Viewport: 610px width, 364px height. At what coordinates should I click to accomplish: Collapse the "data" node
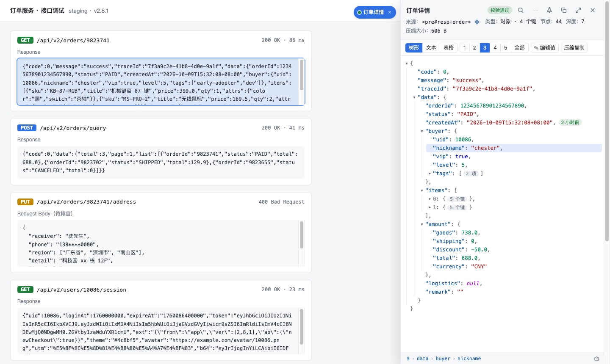[414, 97]
